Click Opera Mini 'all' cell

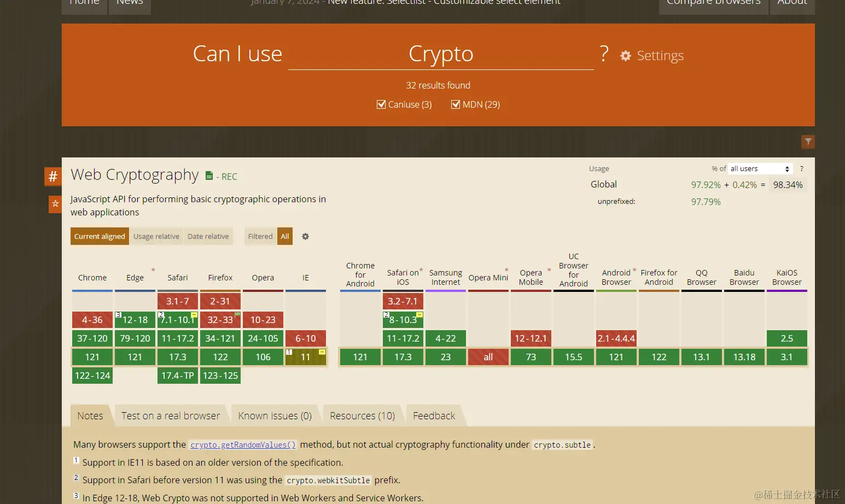[x=488, y=357]
